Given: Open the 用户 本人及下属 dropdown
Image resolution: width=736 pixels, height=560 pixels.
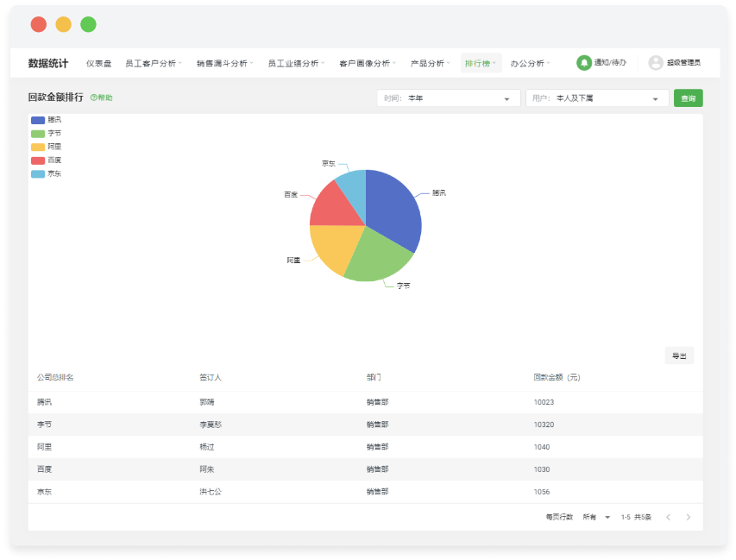Looking at the screenshot, I should point(597,98).
